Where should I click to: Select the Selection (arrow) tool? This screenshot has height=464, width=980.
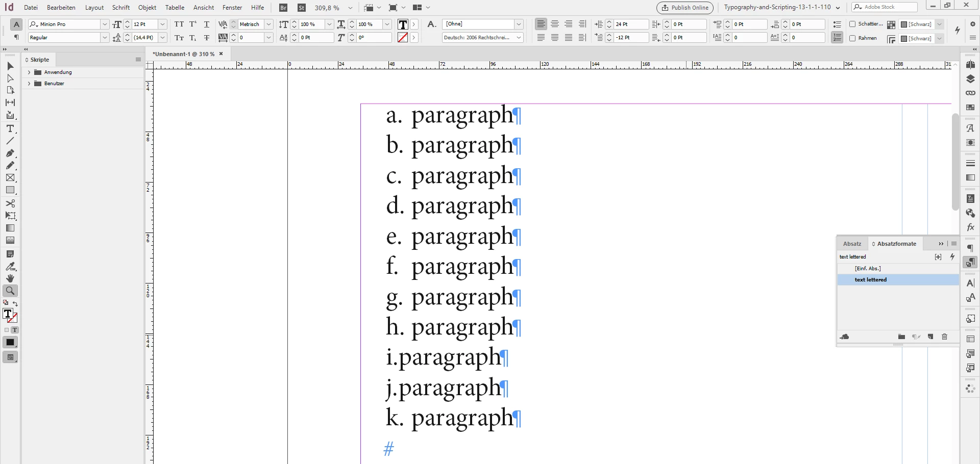click(10, 66)
